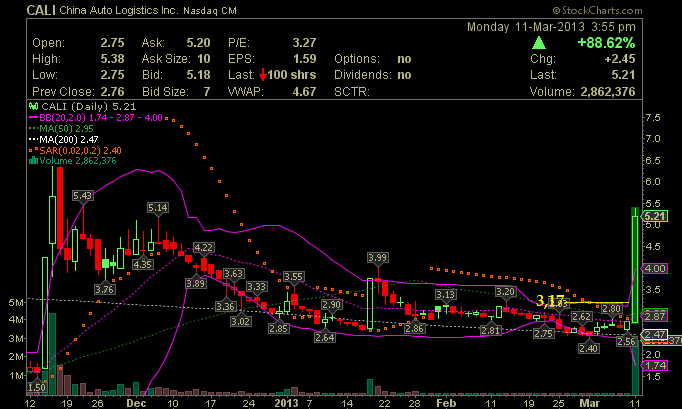Click the 2.86 price label
The height and width of the screenshot is (409, 682).
[414, 329]
